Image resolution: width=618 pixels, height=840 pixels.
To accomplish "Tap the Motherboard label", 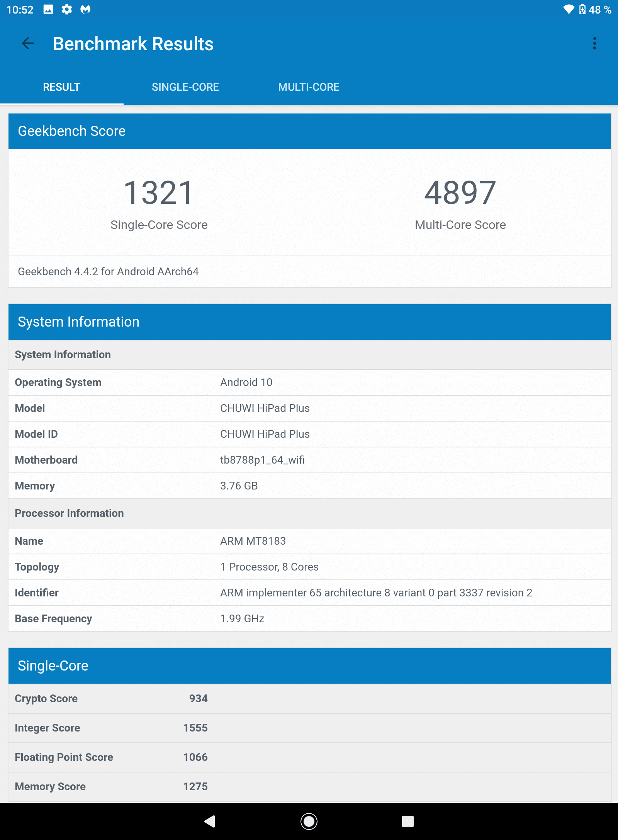I will [46, 460].
